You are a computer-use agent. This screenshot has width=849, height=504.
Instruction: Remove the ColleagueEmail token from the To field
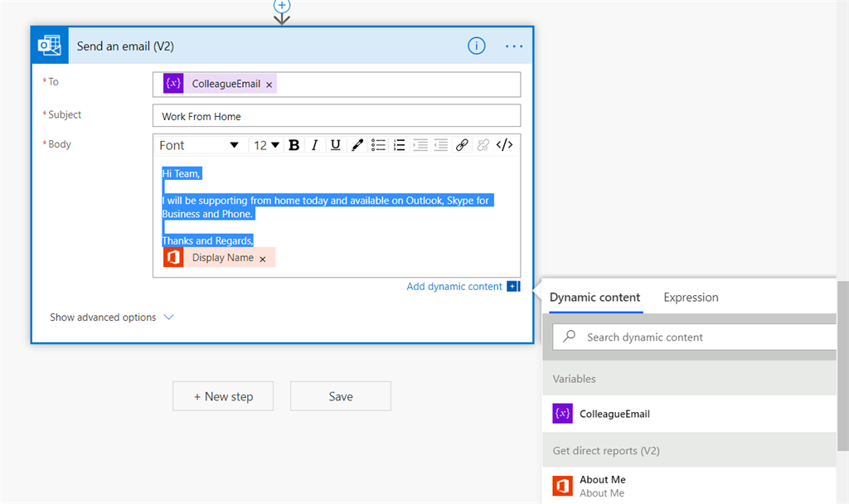[x=269, y=85]
